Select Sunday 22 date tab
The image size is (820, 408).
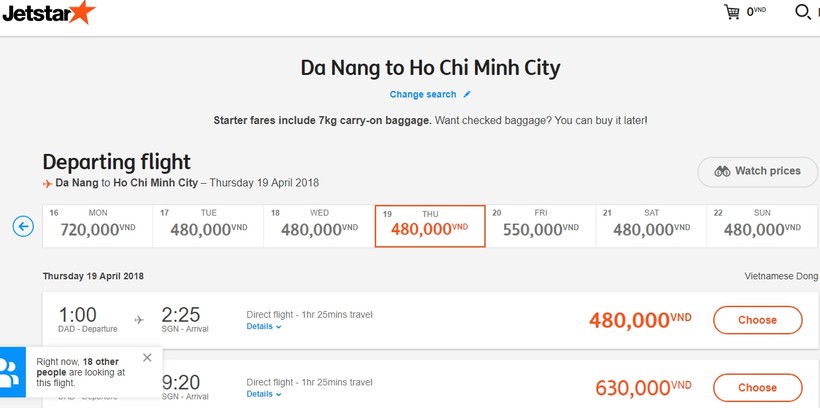point(762,226)
